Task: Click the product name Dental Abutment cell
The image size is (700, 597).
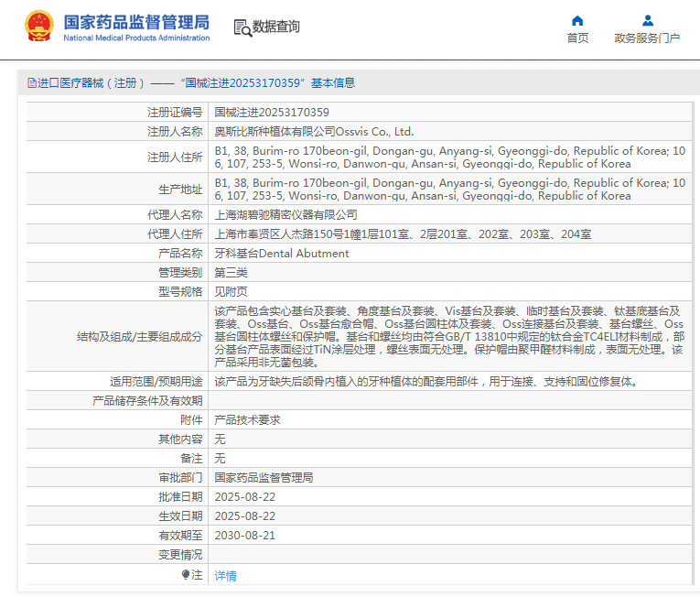Action: coord(281,254)
